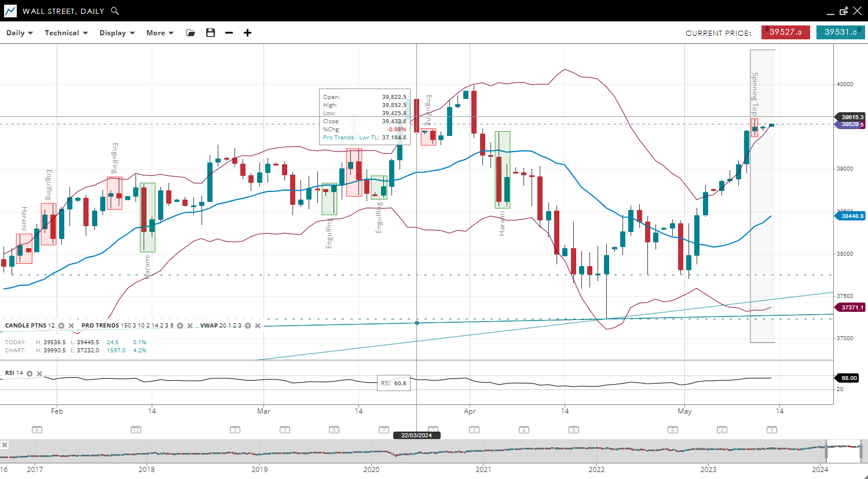Viewport: 868px width, 479px height.
Task: Open the instrument search magnifier
Action: (x=115, y=11)
